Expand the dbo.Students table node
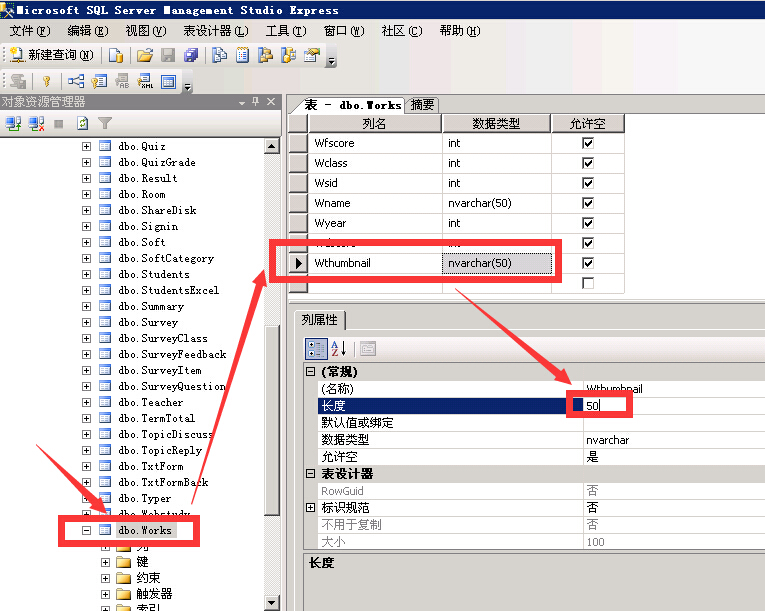 point(86,274)
